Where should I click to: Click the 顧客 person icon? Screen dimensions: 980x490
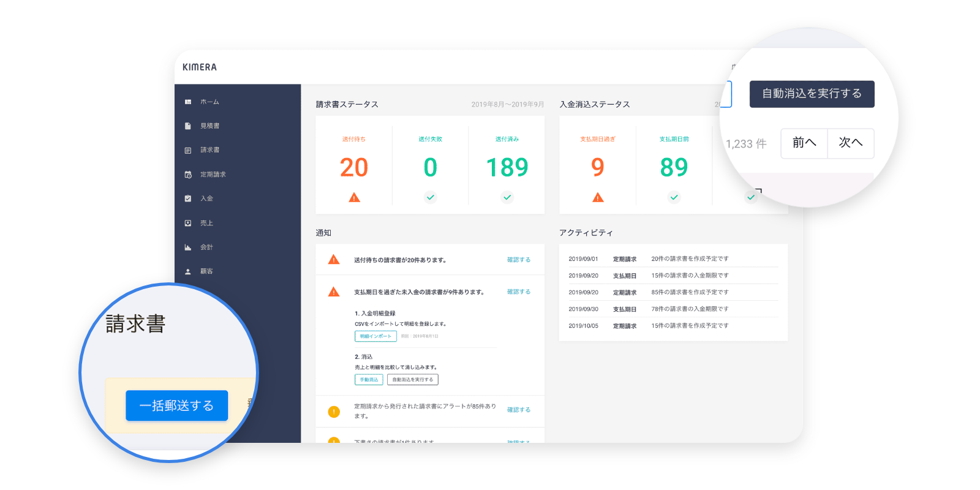click(188, 271)
